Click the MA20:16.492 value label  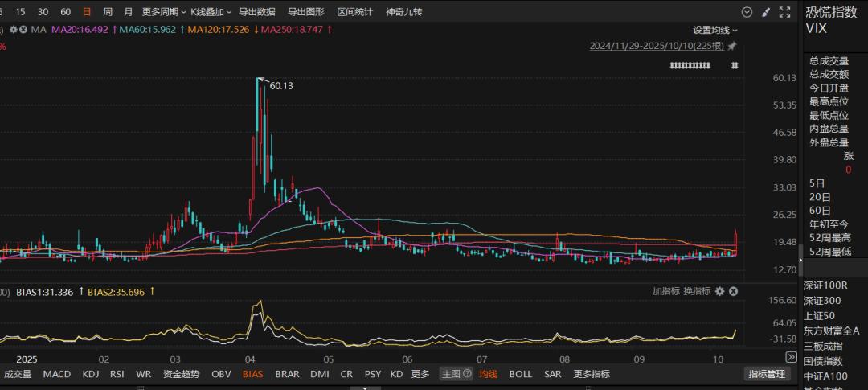coord(80,30)
